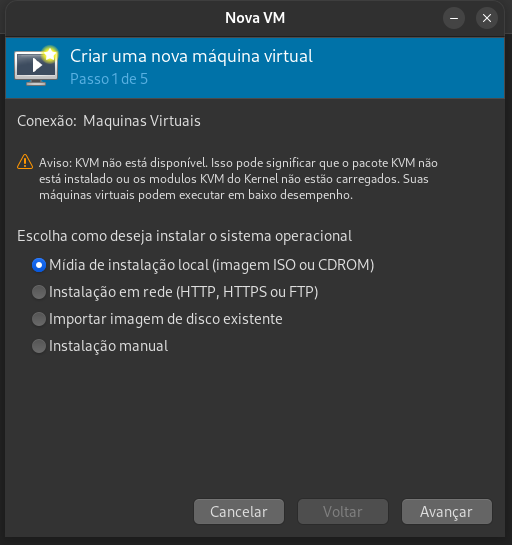Select Importar imagem de disco existente
512x545 pixels.
point(157,319)
